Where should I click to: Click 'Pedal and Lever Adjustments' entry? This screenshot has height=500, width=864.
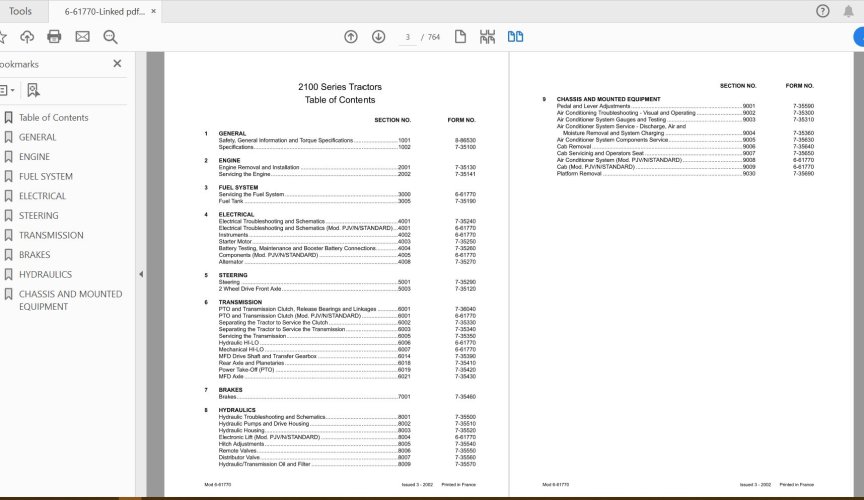593,106
